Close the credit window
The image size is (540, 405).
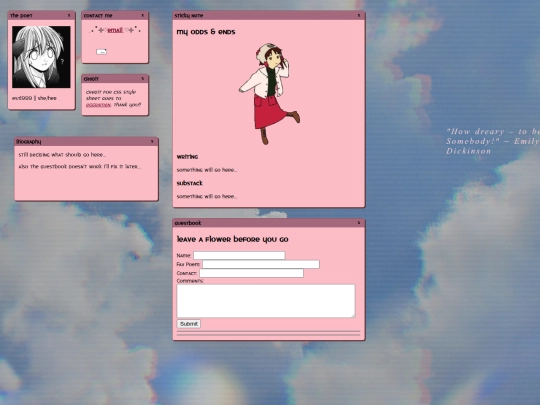point(143,79)
